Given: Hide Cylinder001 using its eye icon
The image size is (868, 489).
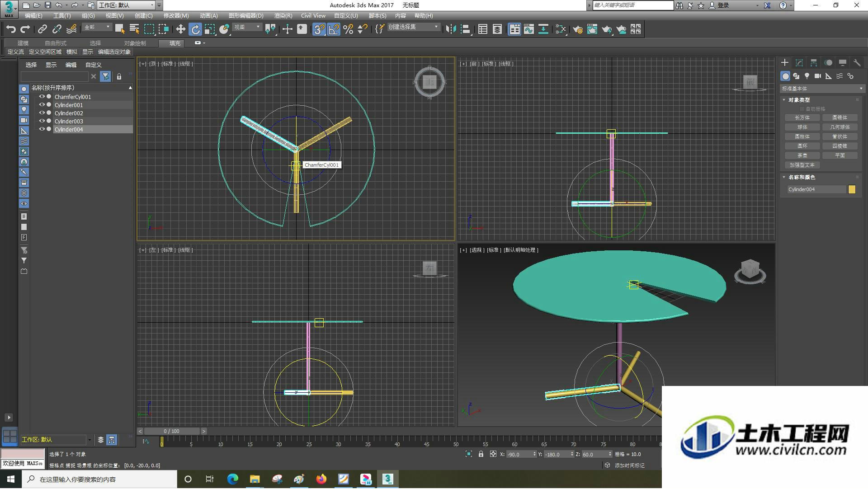Looking at the screenshot, I should [42, 105].
